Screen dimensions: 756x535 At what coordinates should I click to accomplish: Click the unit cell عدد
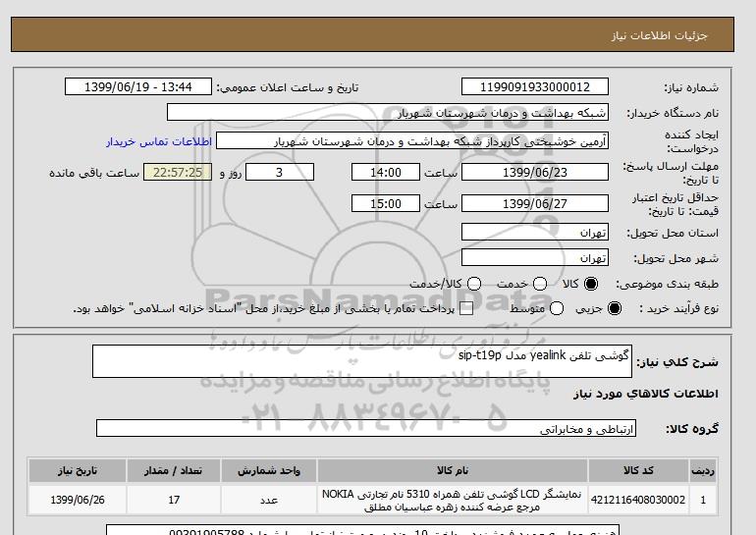tap(269, 500)
